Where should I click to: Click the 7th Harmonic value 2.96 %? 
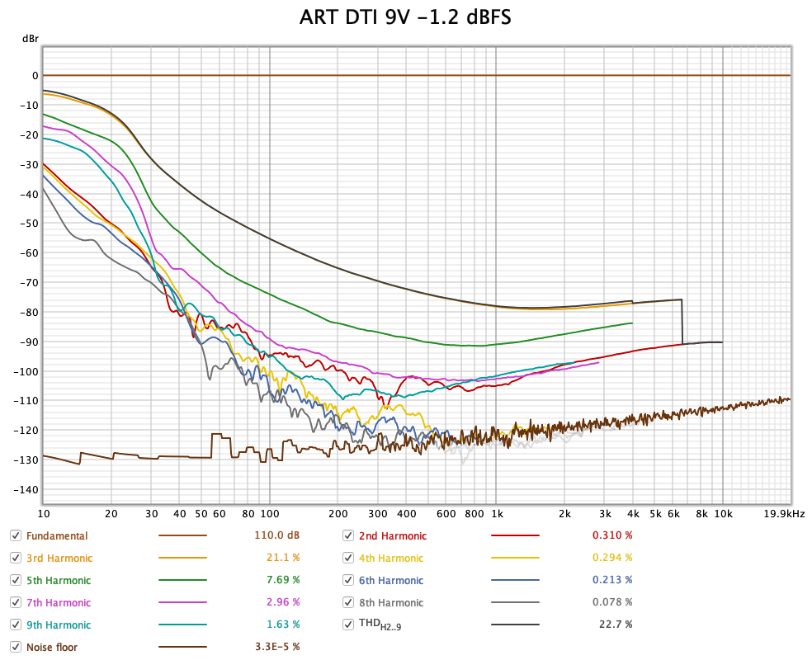283,602
